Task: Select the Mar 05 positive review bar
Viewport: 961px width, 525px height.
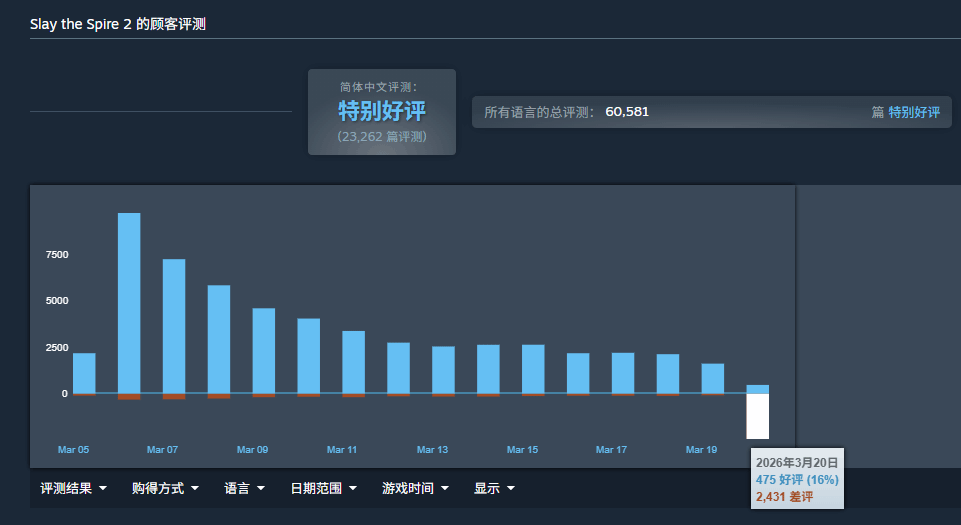Action: 84,373
